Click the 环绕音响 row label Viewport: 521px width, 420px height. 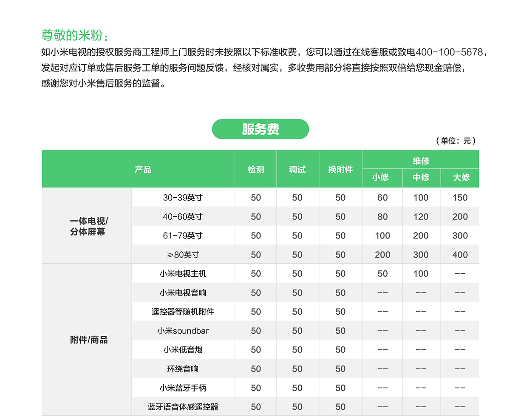(x=183, y=369)
